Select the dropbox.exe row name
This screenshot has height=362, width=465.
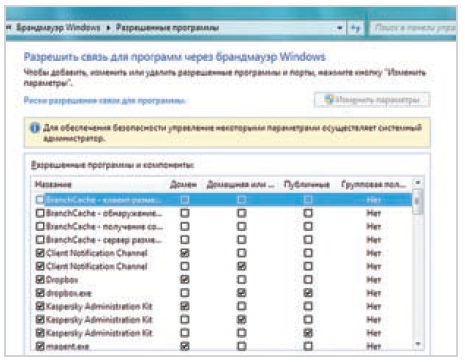(68, 293)
